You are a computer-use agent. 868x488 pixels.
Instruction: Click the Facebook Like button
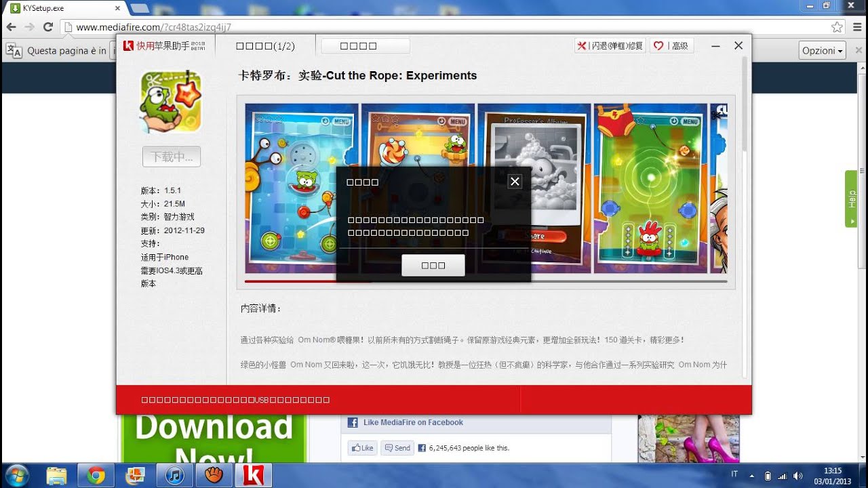362,448
